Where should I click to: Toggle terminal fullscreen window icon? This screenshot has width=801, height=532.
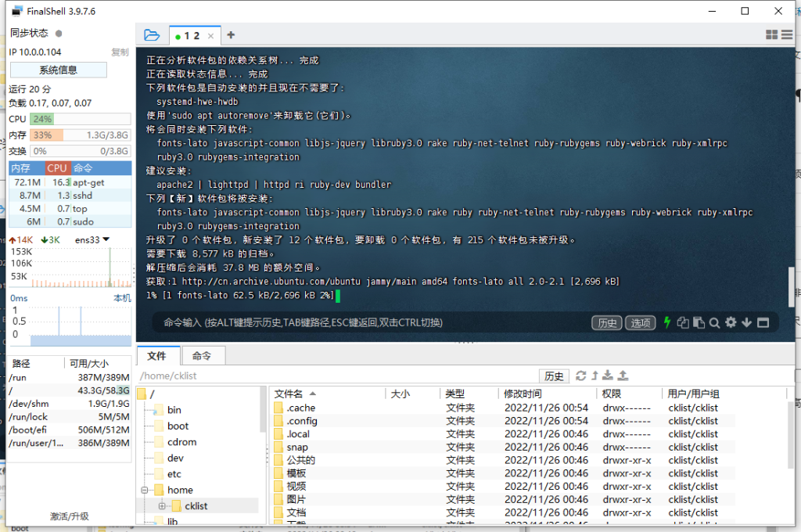point(763,322)
